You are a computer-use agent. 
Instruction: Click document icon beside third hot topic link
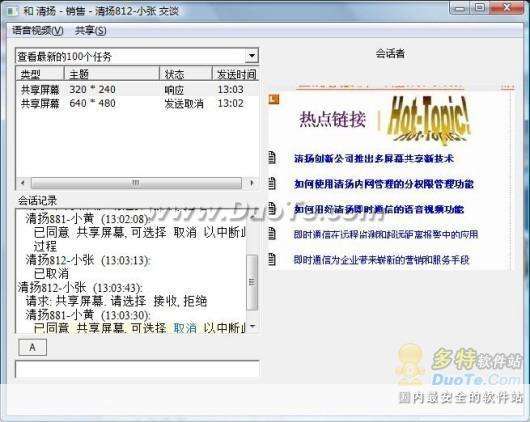272,209
